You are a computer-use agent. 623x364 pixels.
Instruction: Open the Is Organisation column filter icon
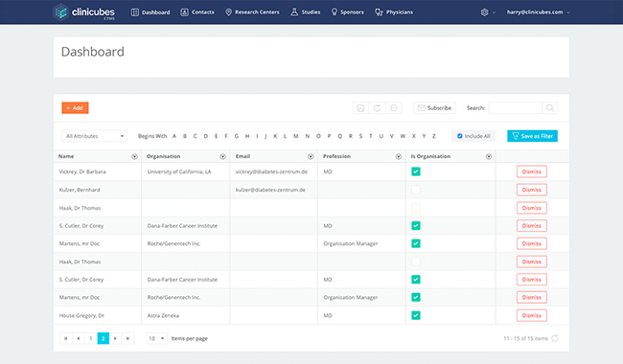(488, 156)
